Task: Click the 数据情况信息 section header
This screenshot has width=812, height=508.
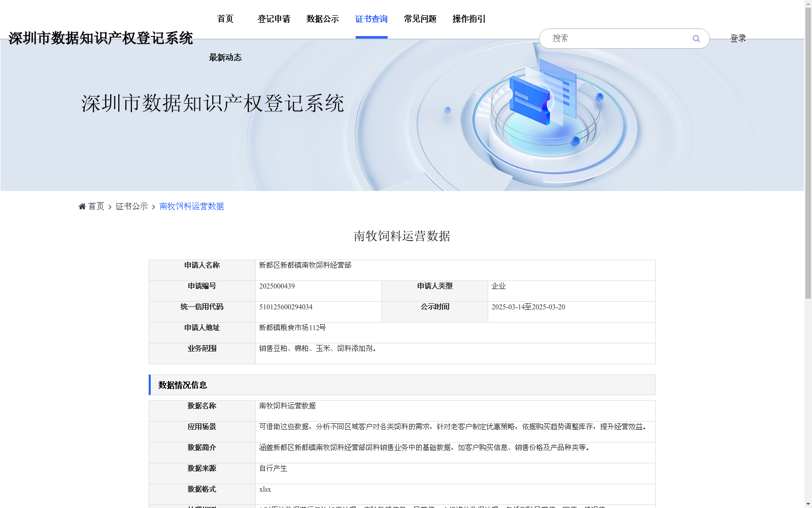Action: [402, 385]
